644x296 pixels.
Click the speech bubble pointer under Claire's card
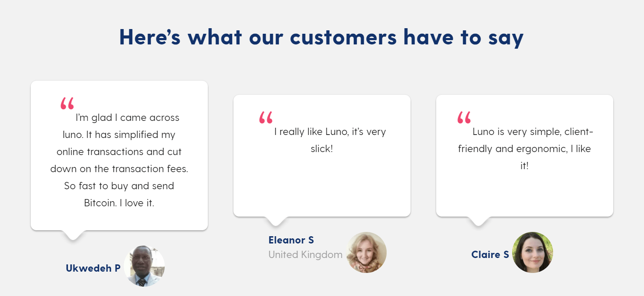[x=478, y=221]
